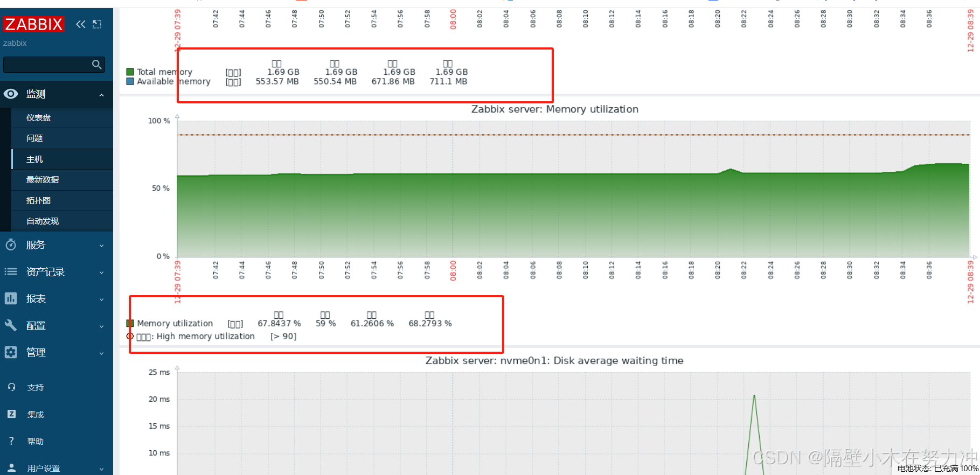Click the 用户设置 user icon
This screenshot has width=980, height=475.
pos(11,467)
